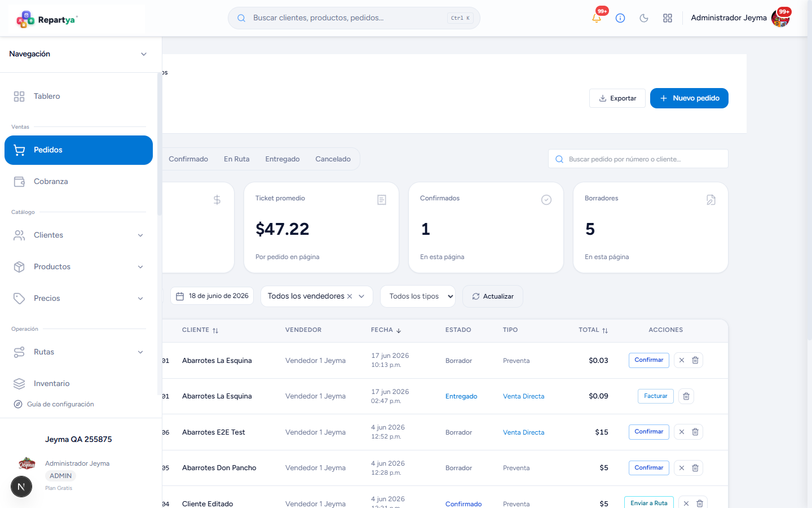The width and height of the screenshot is (812, 508).
Task: Focus the Buscar pedido search field
Action: 638,159
